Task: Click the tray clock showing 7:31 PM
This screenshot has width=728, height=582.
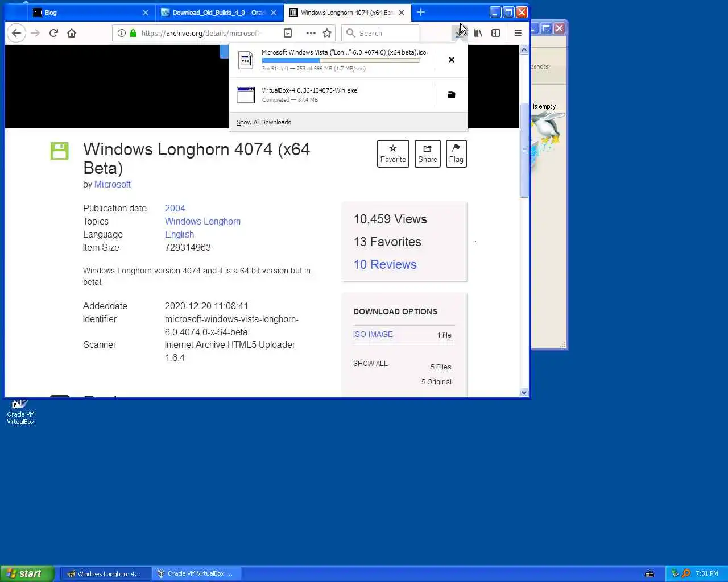Action: coord(707,573)
